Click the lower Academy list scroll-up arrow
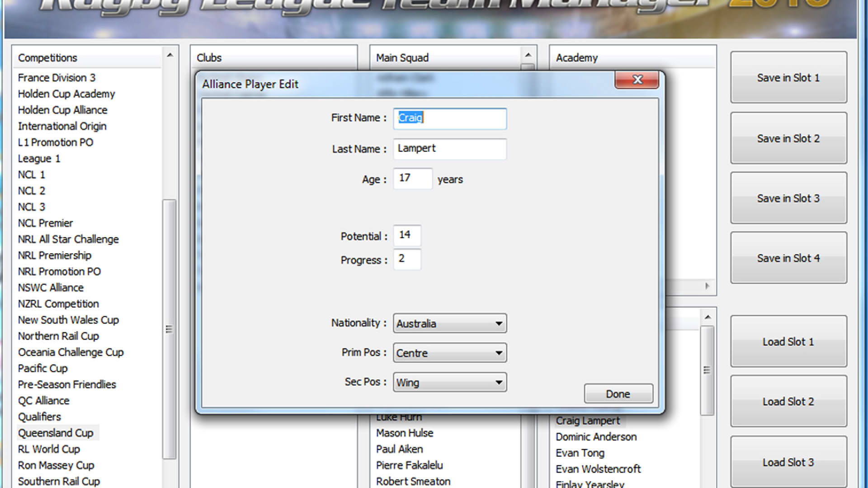 coord(708,317)
